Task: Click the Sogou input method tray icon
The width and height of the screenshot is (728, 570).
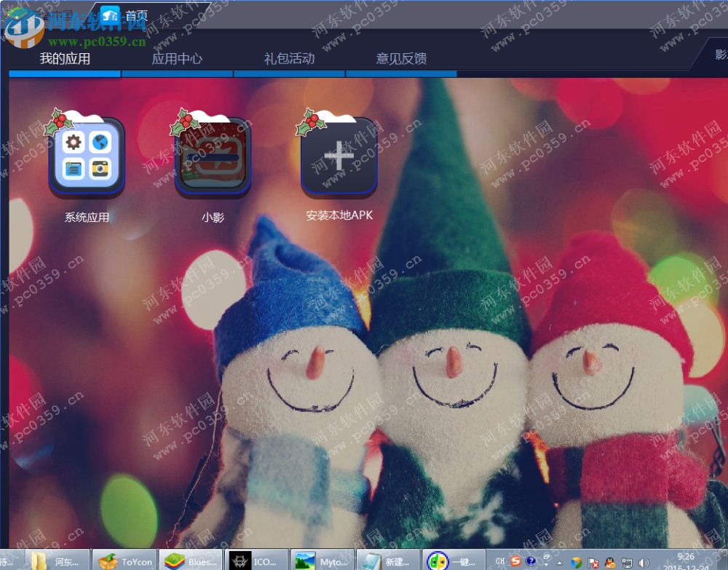Action: pyautogui.click(x=515, y=561)
